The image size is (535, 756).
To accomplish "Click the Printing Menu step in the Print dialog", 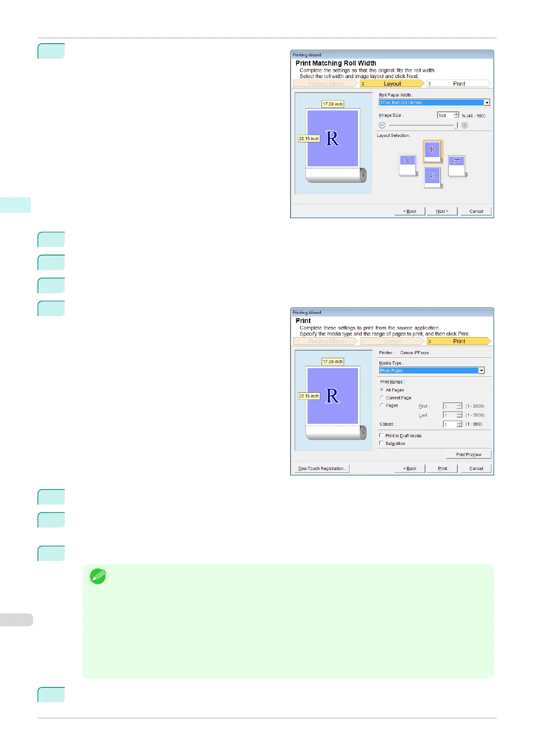I will pos(326,342).
